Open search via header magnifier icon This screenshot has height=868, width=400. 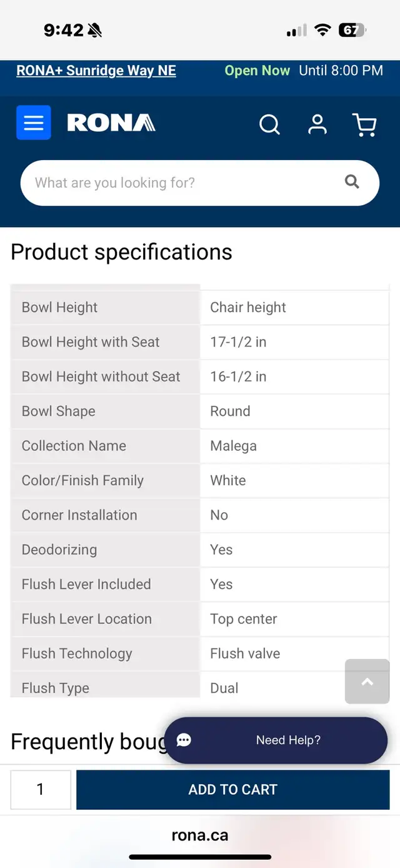269,124
